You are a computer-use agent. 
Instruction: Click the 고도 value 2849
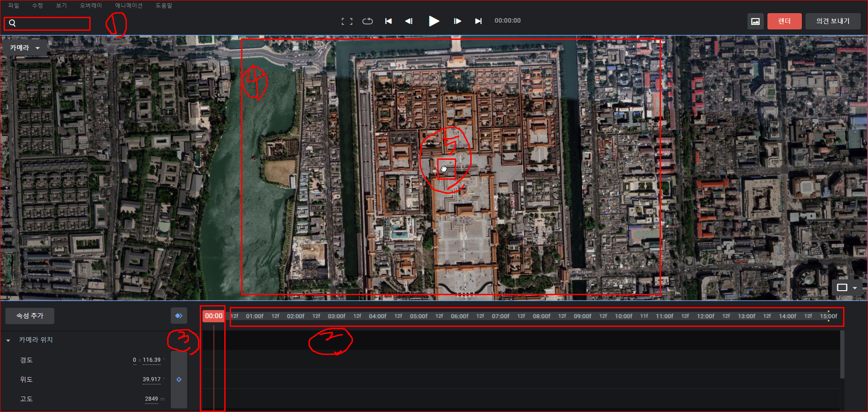click(x=151, y=399)
